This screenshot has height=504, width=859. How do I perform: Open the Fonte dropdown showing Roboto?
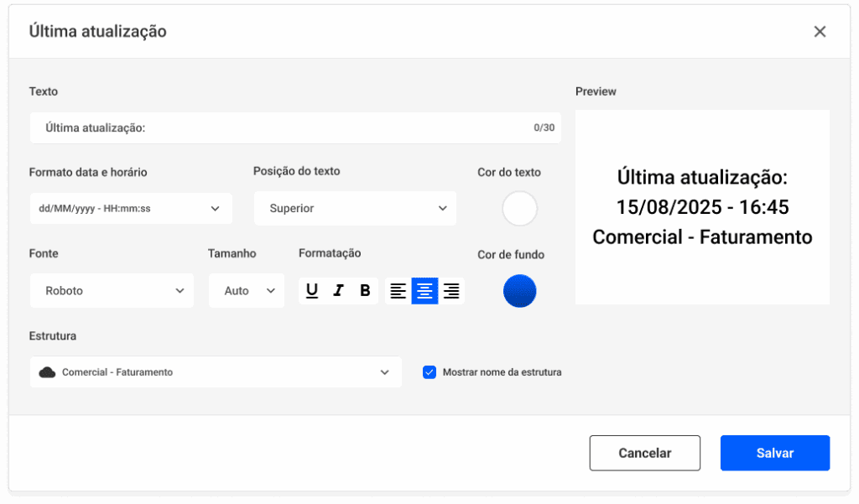click(x=112, y=291)
